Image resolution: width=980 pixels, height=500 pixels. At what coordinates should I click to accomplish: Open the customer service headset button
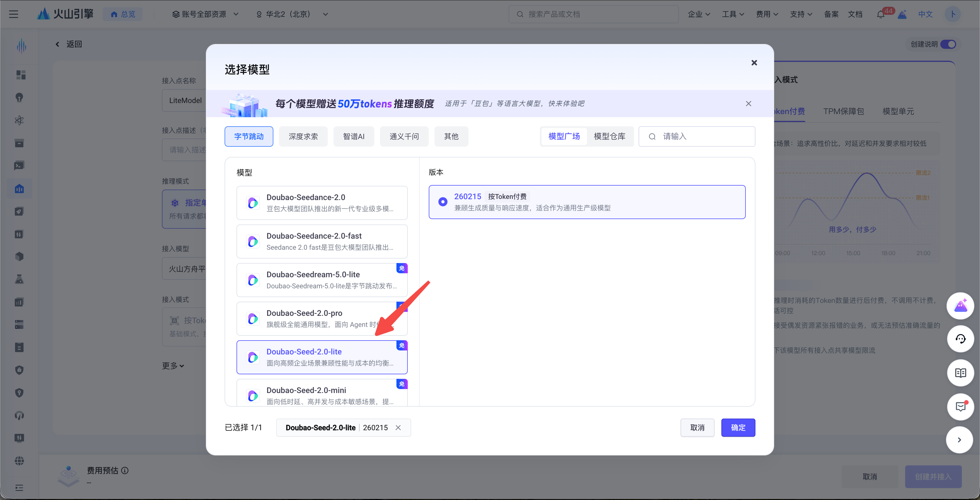[960, 339]
